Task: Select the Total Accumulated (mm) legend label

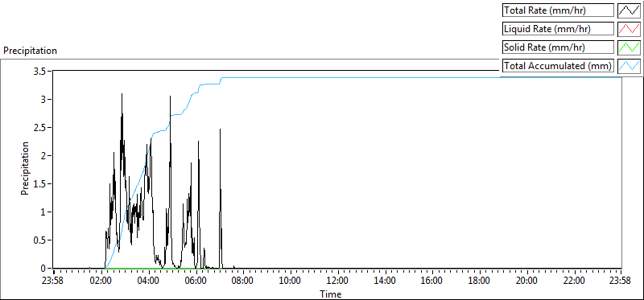Action: coord(558,66)
